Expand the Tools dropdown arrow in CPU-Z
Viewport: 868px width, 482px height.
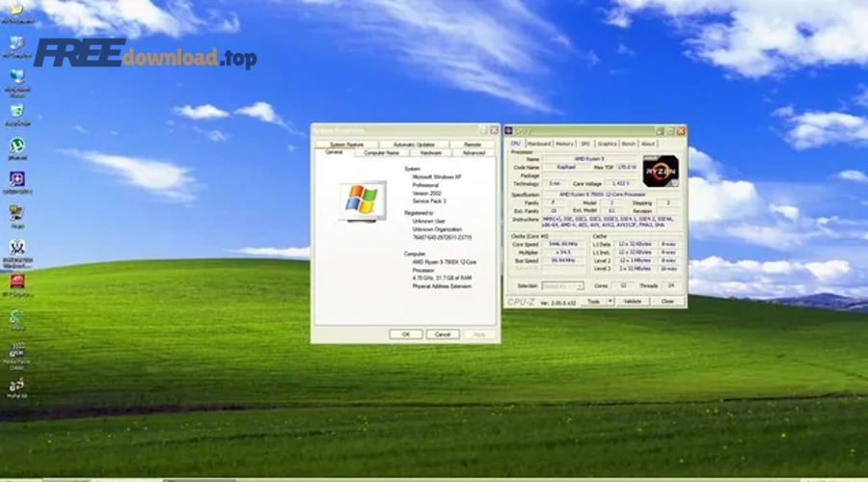(x=610, y=302)
